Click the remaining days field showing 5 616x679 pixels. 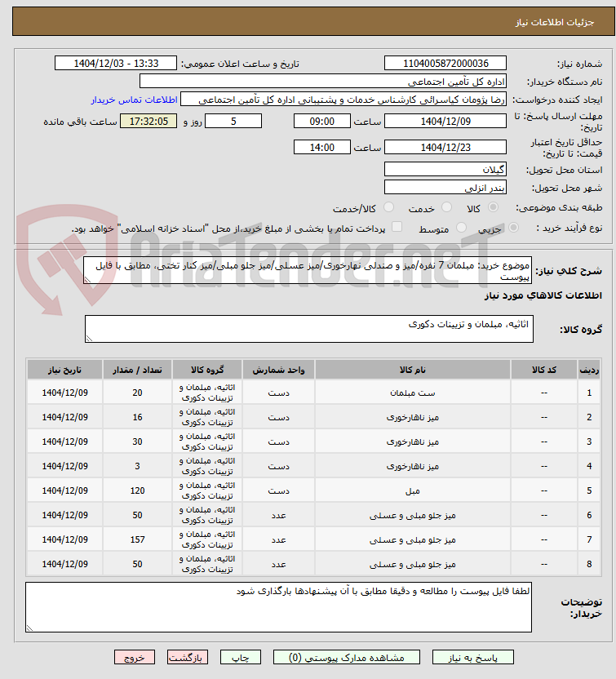point(233,122)
